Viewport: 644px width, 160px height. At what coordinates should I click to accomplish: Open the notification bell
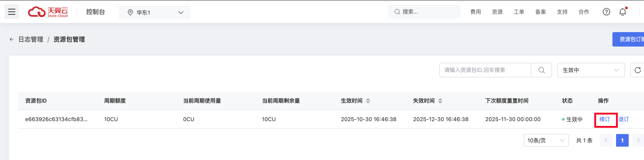[622, 12]
